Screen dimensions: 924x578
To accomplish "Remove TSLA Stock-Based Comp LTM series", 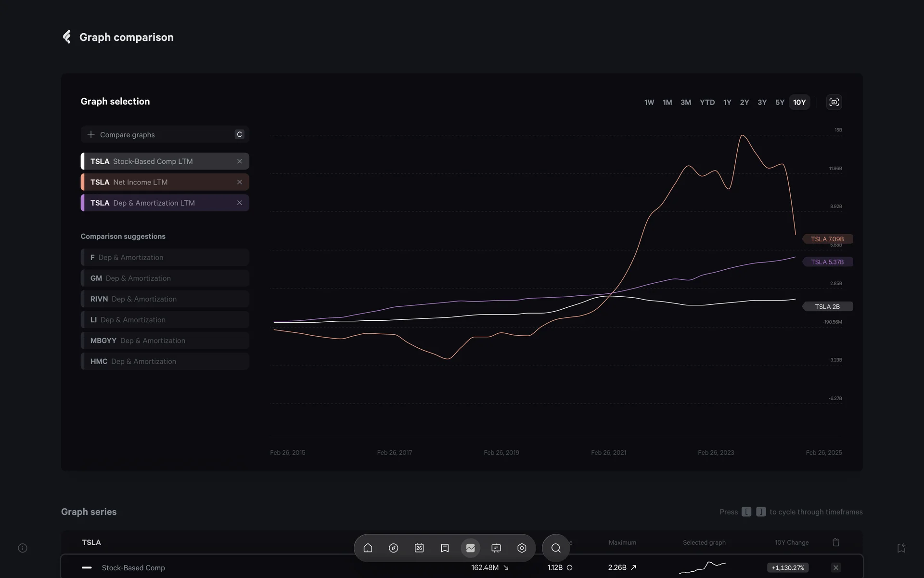I will [x=239, y=161].
